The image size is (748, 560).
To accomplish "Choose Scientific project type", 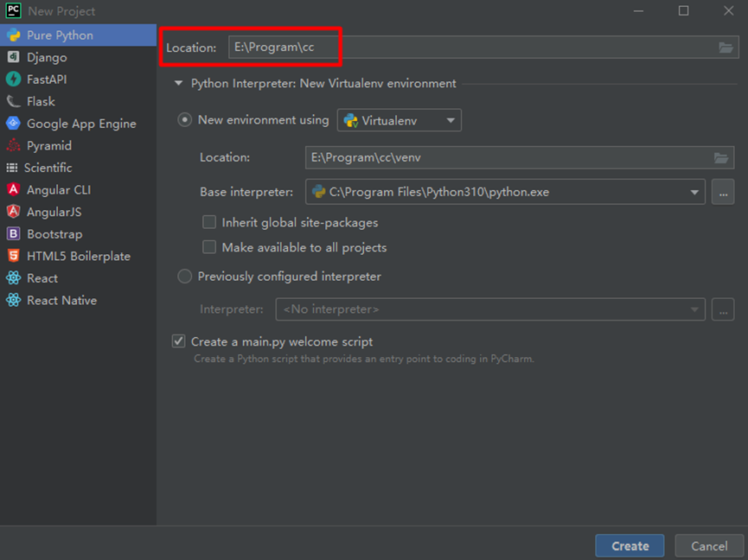I will [78, 168].
